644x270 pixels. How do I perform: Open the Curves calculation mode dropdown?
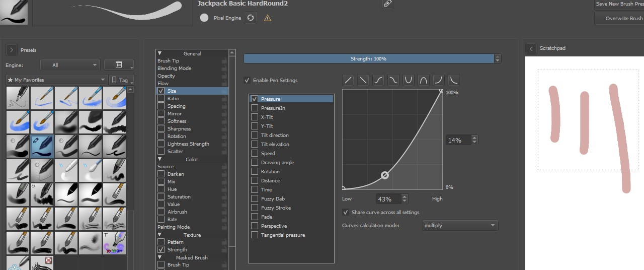click(x=460, y=225)
